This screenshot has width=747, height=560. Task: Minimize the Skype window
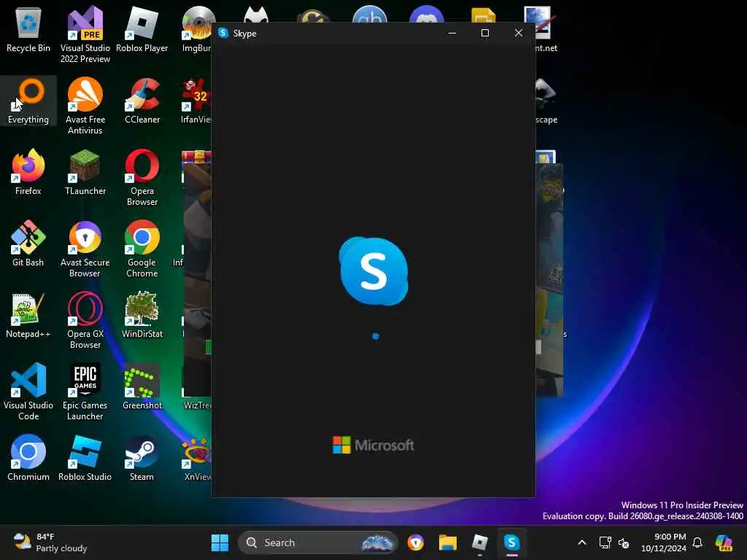click(452, 33)
